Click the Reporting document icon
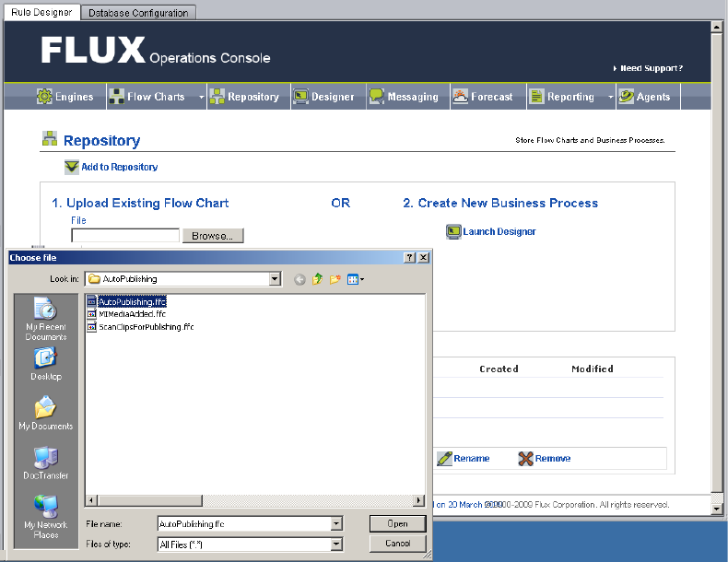 pyautogui.click(x=536, y=97)
